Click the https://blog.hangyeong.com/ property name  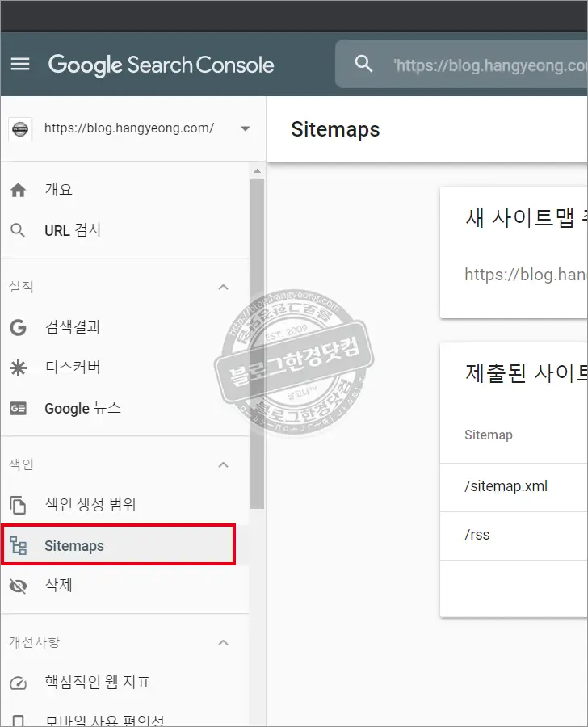coord(129,128)
